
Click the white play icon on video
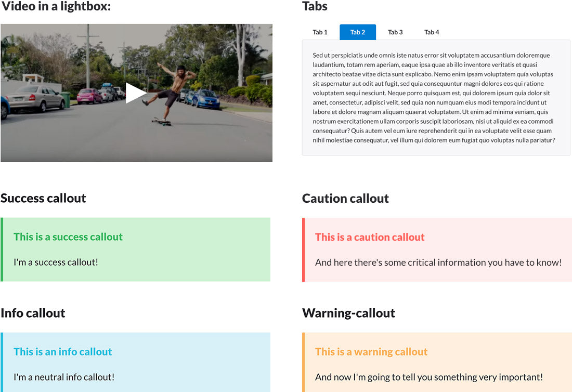[136, 93]
